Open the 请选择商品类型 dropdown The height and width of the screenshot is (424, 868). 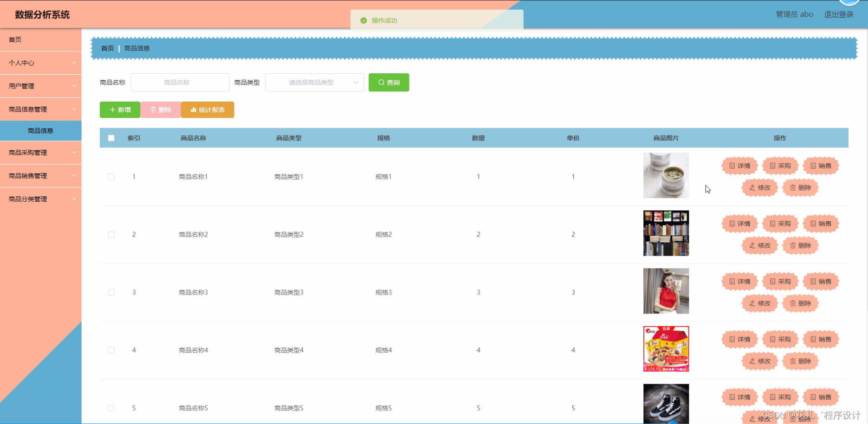coord(314,82)
